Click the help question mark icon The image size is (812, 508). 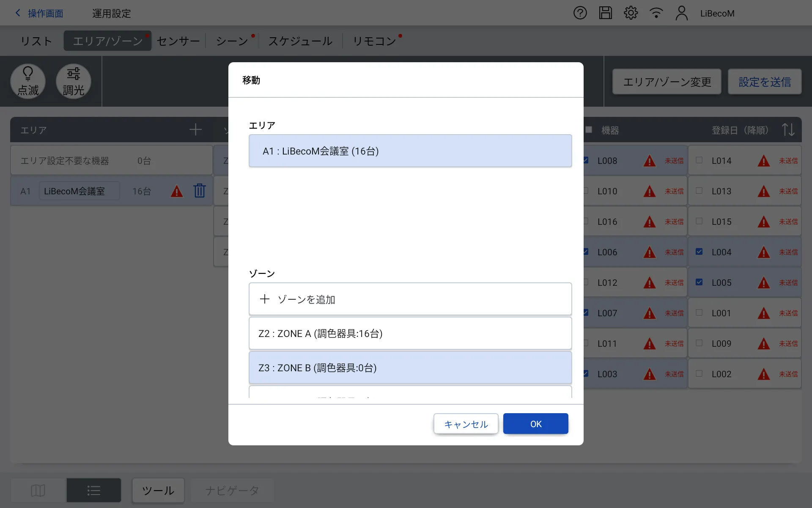[x=580, y=13]
